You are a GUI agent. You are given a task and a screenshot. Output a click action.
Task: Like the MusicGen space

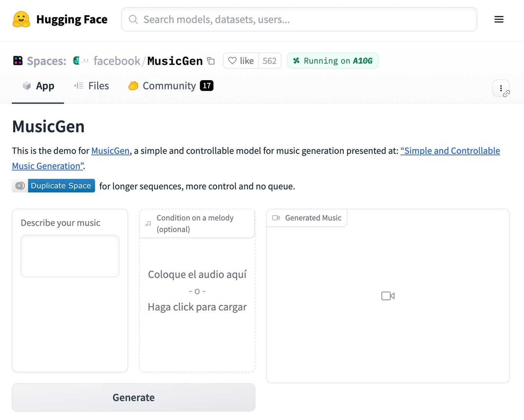(x=241, y=61)
